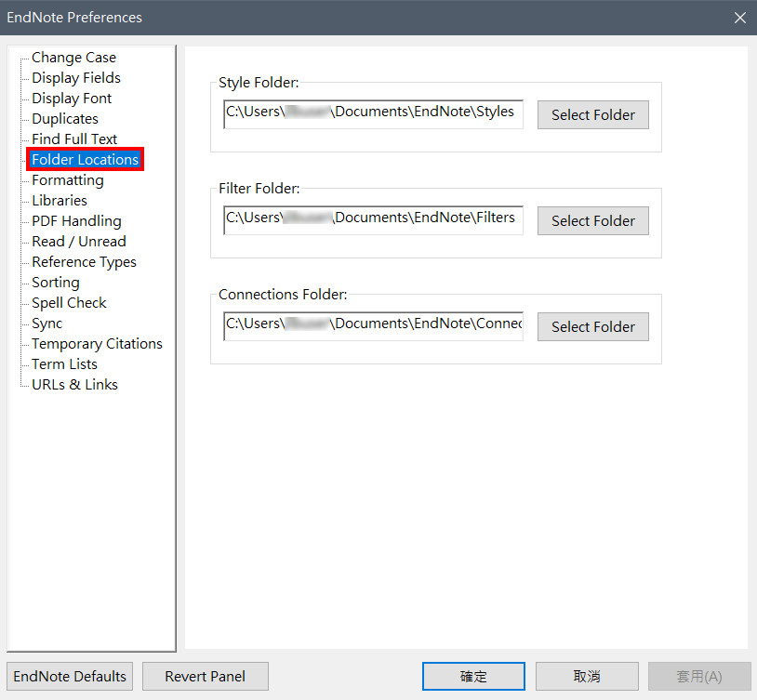
Task: Open the Change Case preferences panel
Action: [x=73, y=58]
